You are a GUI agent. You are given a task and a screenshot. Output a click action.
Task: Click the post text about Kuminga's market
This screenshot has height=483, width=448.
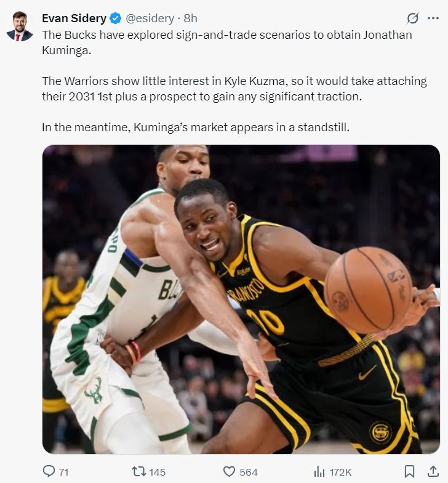pos(196,127)
